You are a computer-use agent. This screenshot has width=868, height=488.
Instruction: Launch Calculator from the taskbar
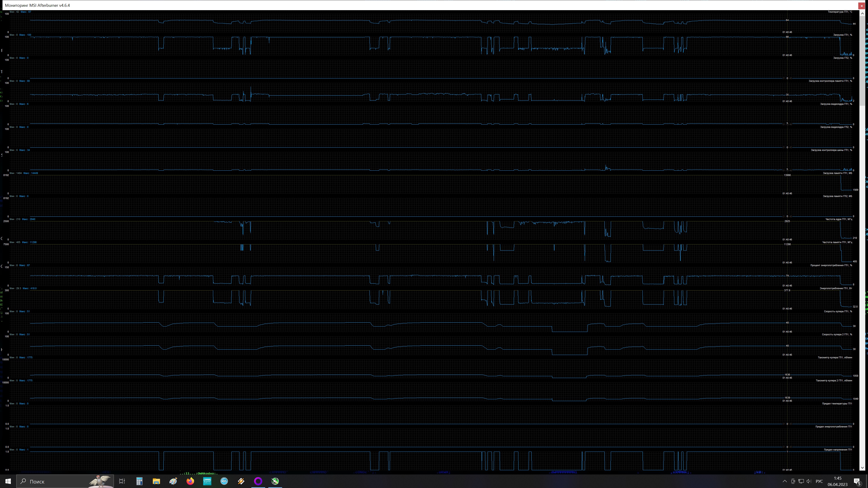click(139, 481)
